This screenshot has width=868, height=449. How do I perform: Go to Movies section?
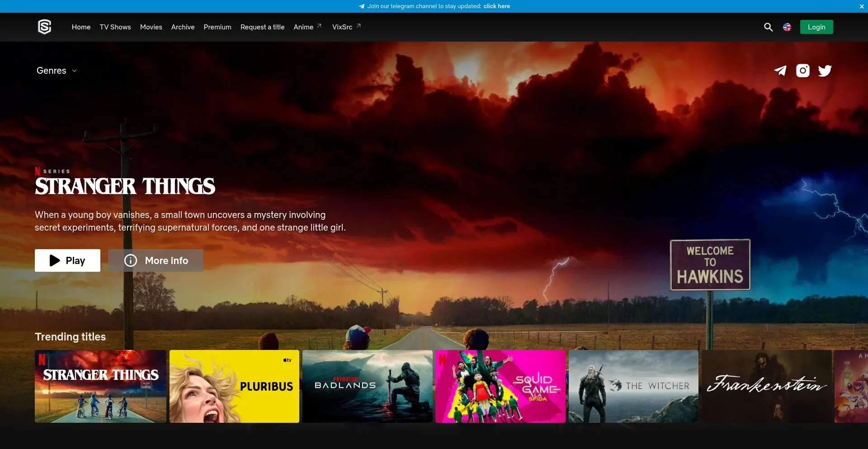point(151,27)
